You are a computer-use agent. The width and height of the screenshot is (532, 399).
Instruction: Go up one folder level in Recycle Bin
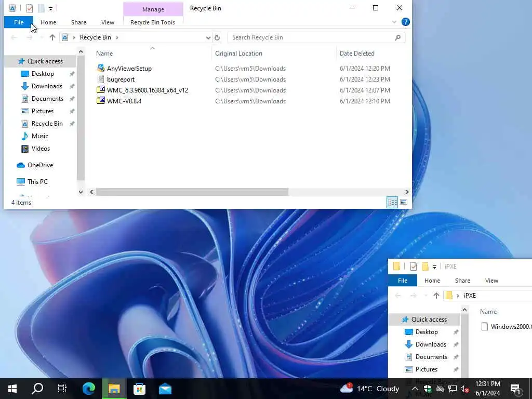tap(52, 37)
